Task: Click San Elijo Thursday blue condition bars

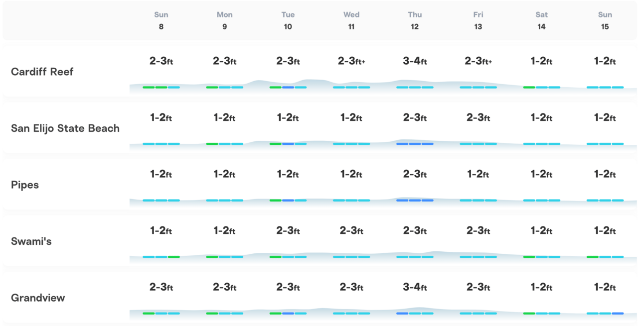Action: pos(415,144)
